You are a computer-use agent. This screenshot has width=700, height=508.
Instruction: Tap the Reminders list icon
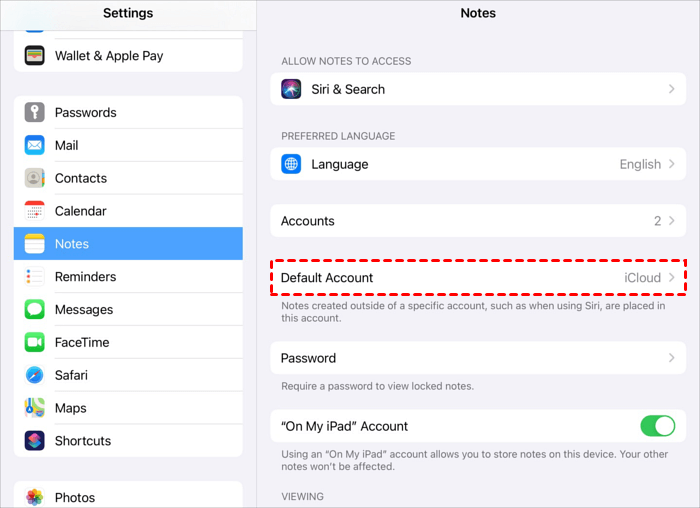click(x=35, y=277)
